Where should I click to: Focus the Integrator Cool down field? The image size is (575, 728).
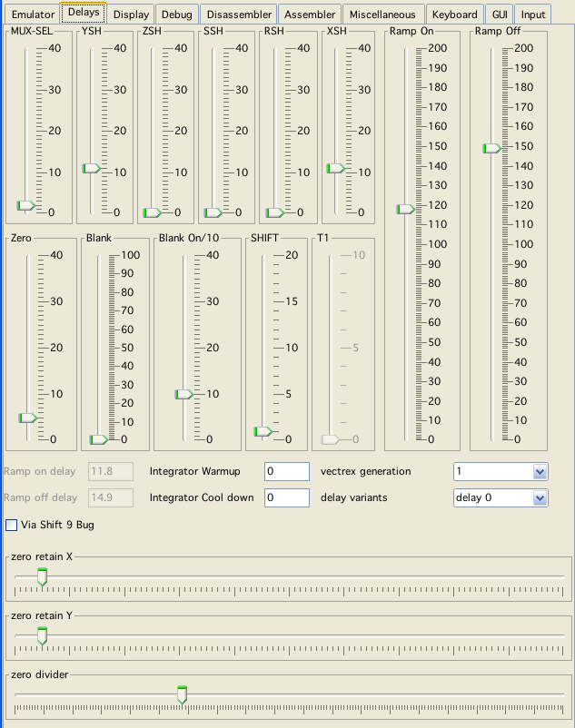(x=287, y=497)
